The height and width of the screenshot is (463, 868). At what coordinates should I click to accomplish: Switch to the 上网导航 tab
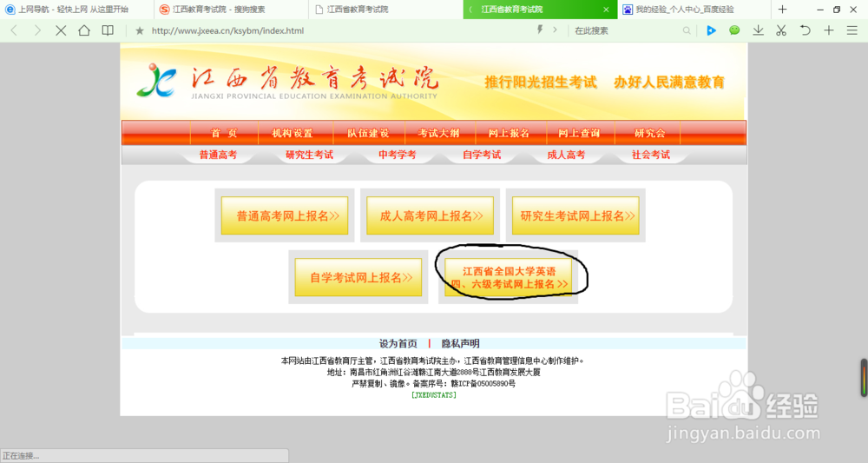(x=77, y=10)
